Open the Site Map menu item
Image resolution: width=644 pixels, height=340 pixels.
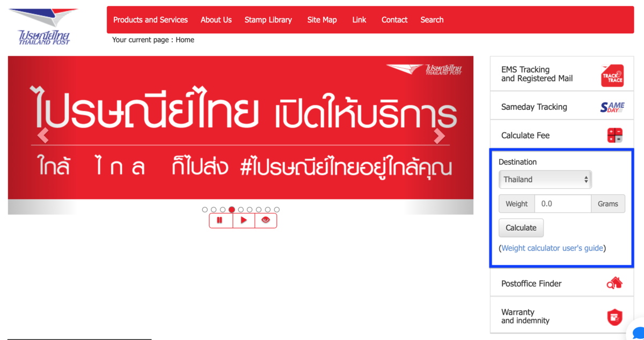(x=322, y=20)
